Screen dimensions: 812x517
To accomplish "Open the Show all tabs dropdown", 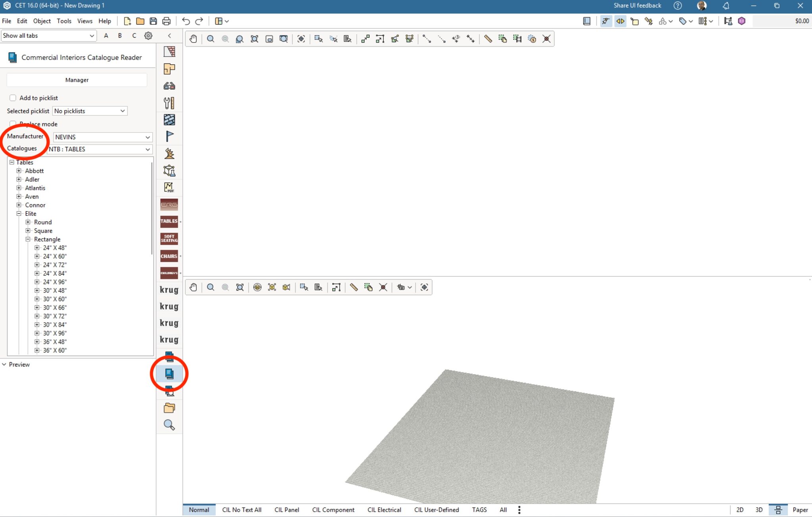I will click(x=49, y=36).
